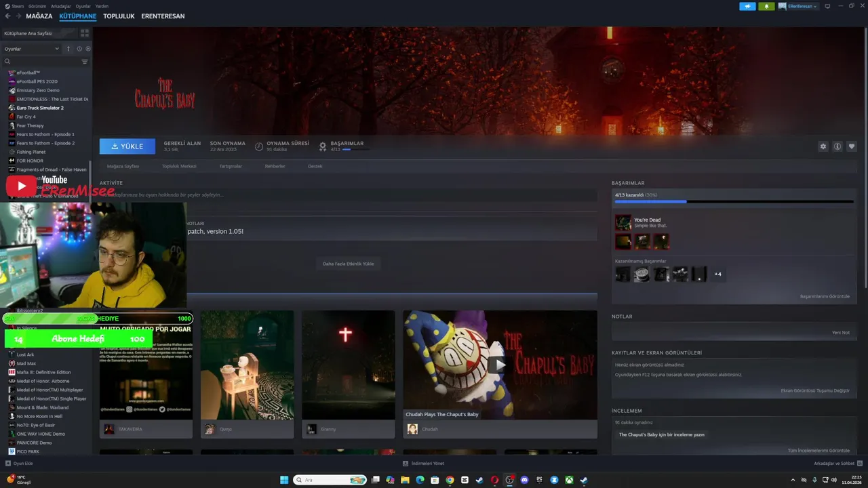Add game to favorites heart icon
The height and width of the screenshot is (488, 868).
tap(852, 146)
